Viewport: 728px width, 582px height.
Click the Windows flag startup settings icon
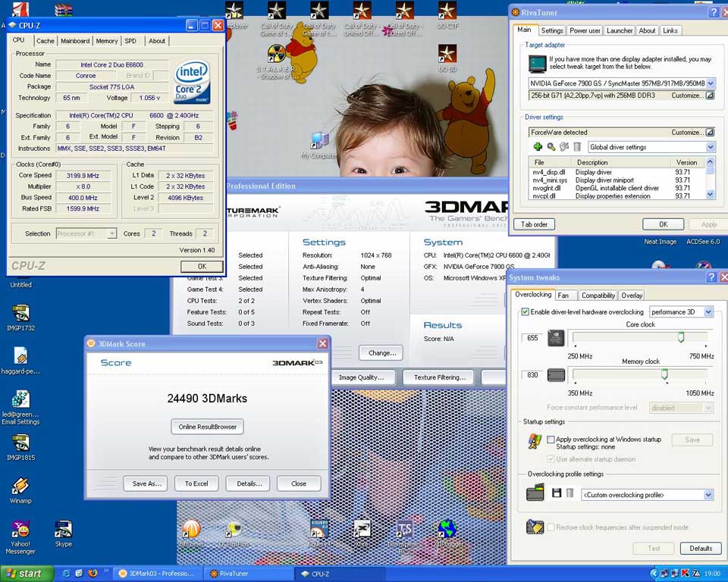(535, 441)
